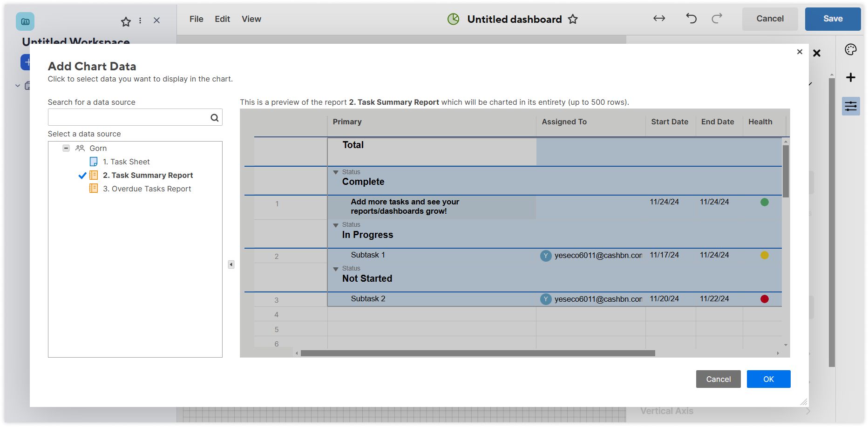Click the Assigned To column header
The image size is (868, 427).
590,122
